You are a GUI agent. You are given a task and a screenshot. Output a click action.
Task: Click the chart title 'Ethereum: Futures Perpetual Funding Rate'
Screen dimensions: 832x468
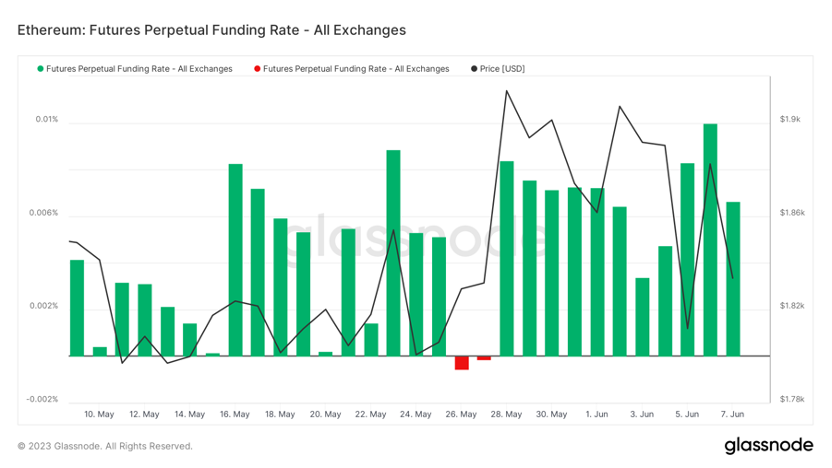coord(211,30)
